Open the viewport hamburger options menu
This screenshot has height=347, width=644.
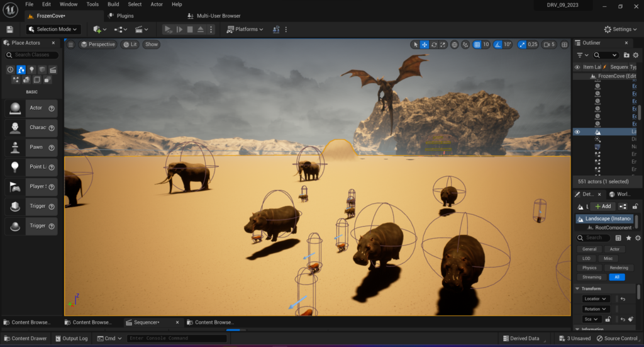click(71, 45)
